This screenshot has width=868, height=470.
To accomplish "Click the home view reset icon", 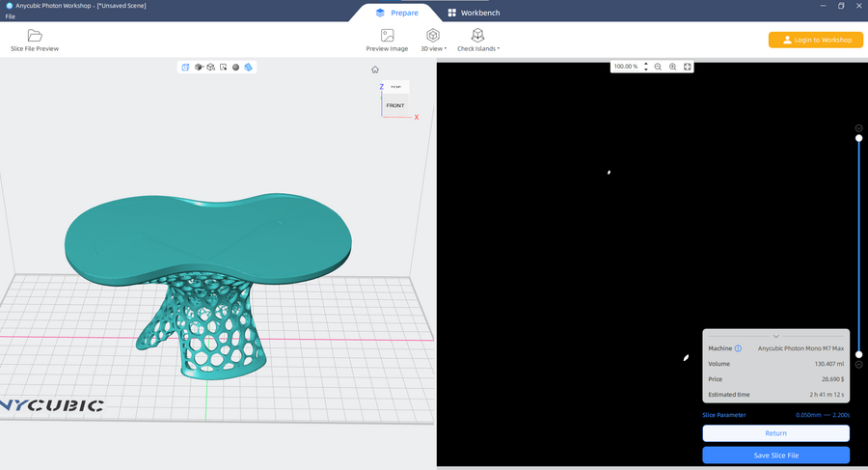I will (375, 69).
